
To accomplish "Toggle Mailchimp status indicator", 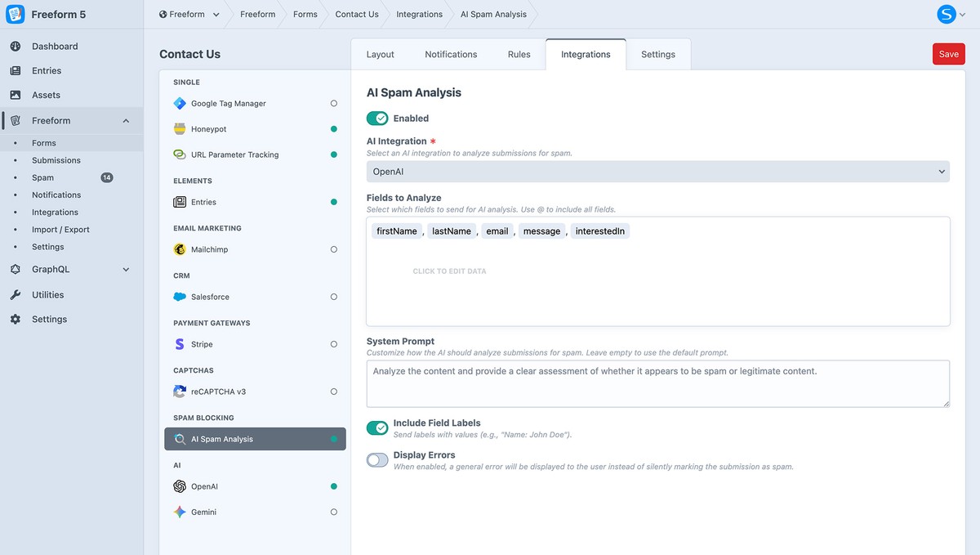I will 334,249.
